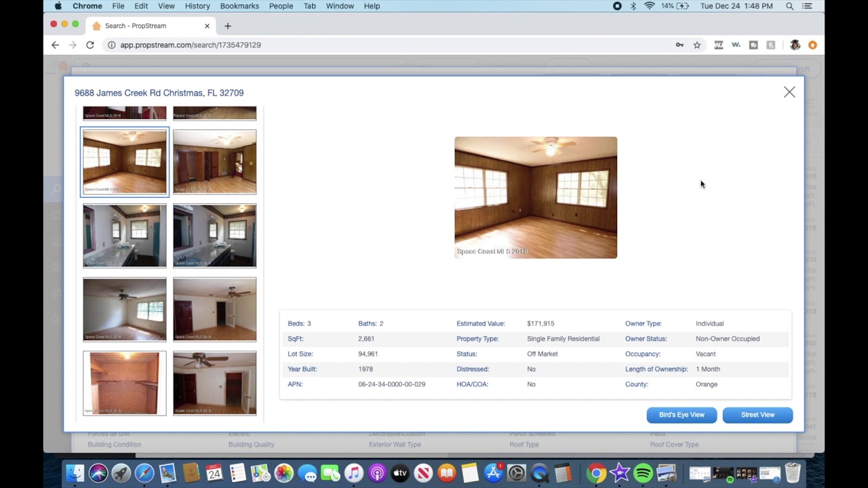Screen dimensions: 868x488
Task: Click the 9688 James Creek Rd address title
Action: pos(159,93)
